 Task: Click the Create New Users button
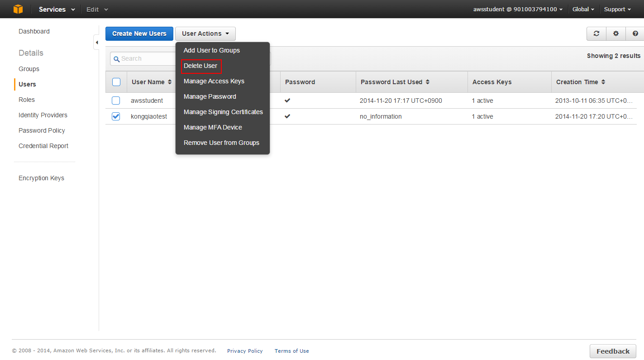pos(139,34)
